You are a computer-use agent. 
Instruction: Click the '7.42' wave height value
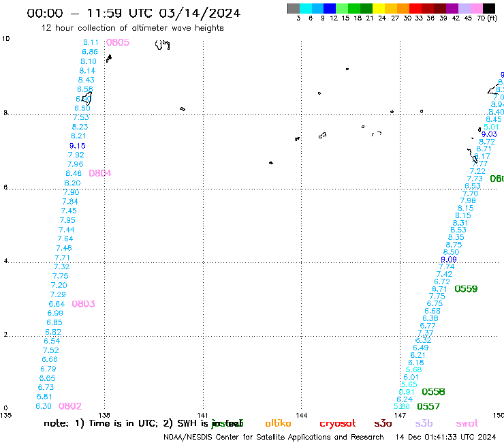444,274
